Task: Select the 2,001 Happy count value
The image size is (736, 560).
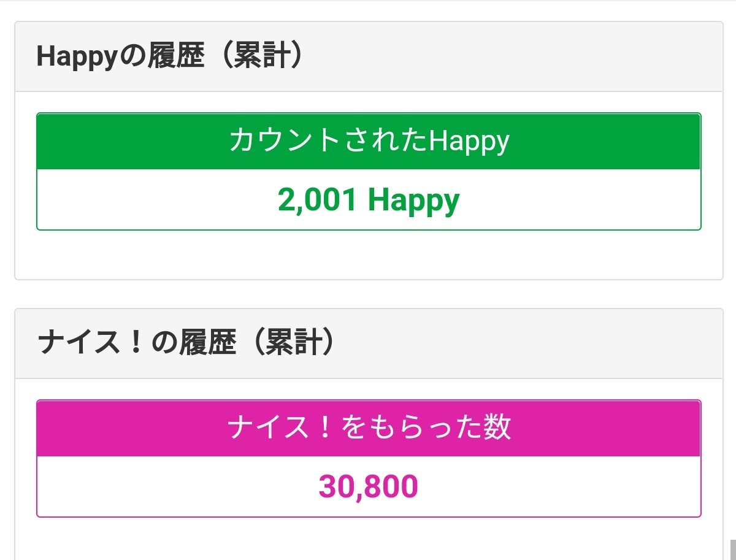Action: coord(369,200)
